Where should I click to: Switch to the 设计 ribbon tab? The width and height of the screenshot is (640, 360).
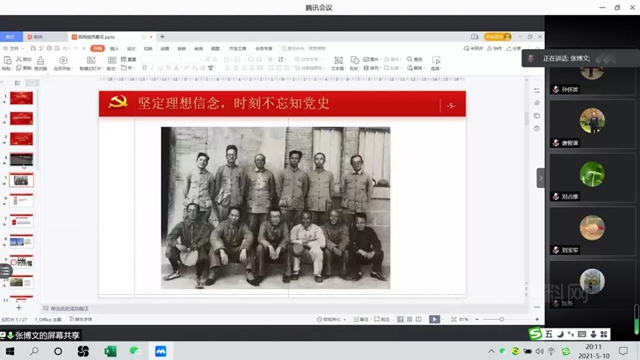tap(131, 49)
